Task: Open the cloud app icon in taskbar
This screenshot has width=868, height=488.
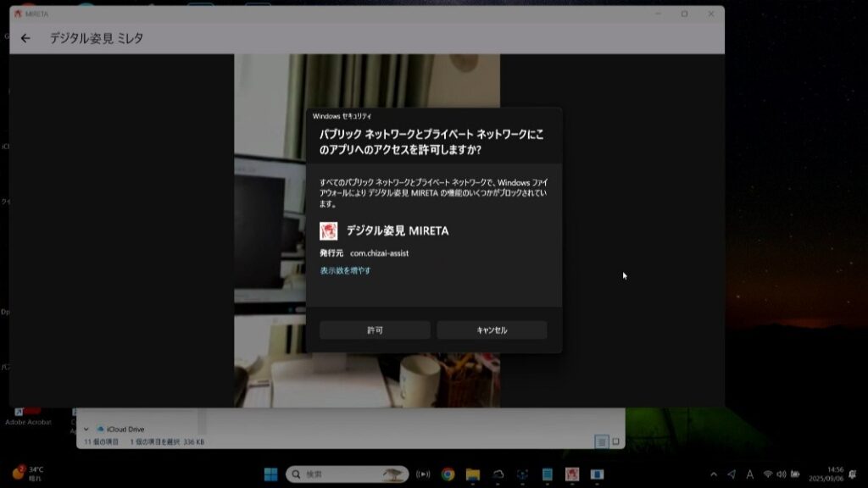Action: coord(498,474)
